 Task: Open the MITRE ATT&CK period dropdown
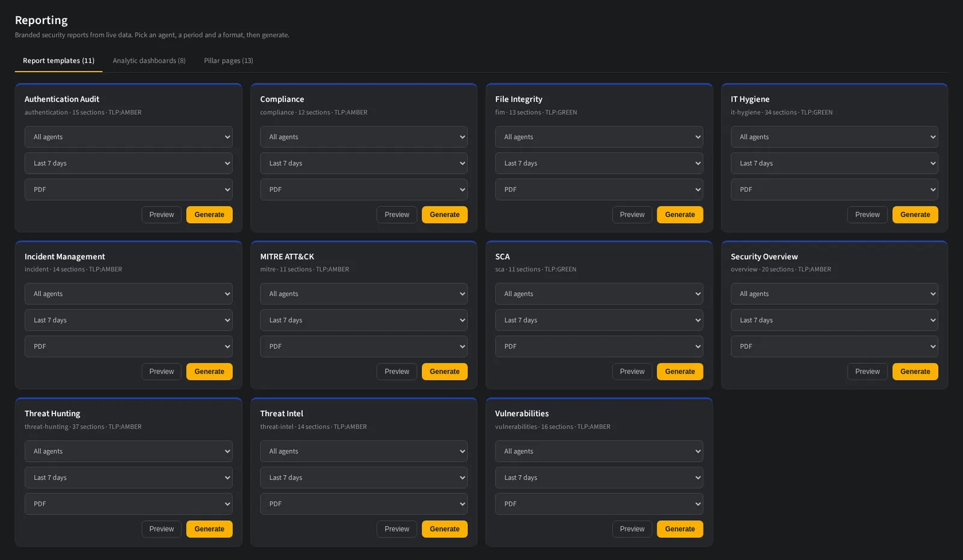point(364,321)
